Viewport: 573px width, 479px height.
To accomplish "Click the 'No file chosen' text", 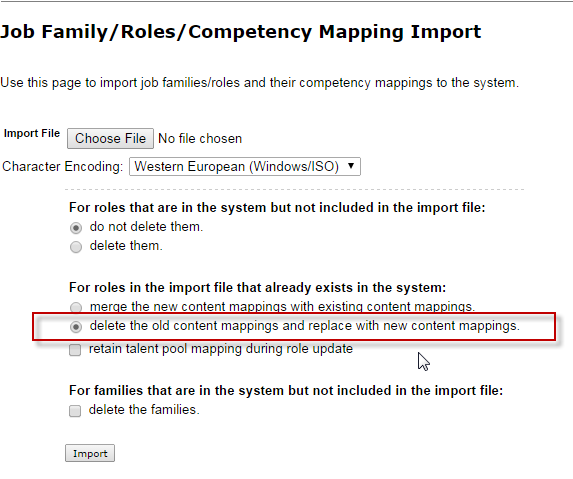I will click(200, 139).
